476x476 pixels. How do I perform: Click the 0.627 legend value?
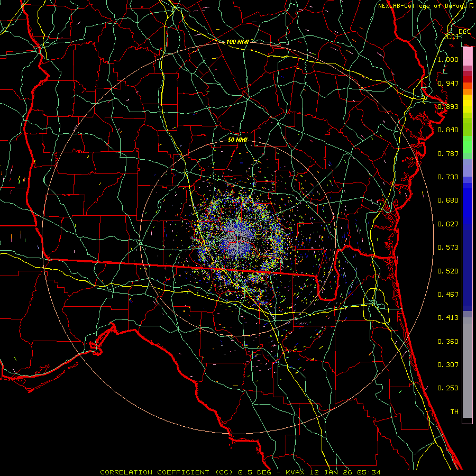click(448, 224)
